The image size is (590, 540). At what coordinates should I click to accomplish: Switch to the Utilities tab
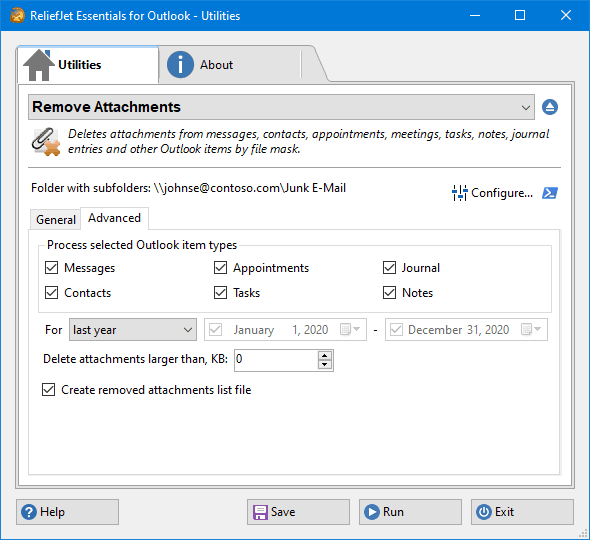tap(88, 65)
